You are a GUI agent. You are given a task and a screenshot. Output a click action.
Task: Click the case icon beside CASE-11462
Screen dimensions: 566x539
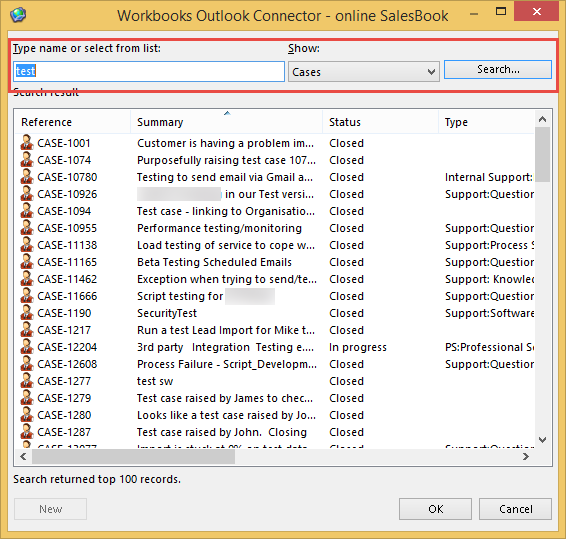[x=27, y=278]
